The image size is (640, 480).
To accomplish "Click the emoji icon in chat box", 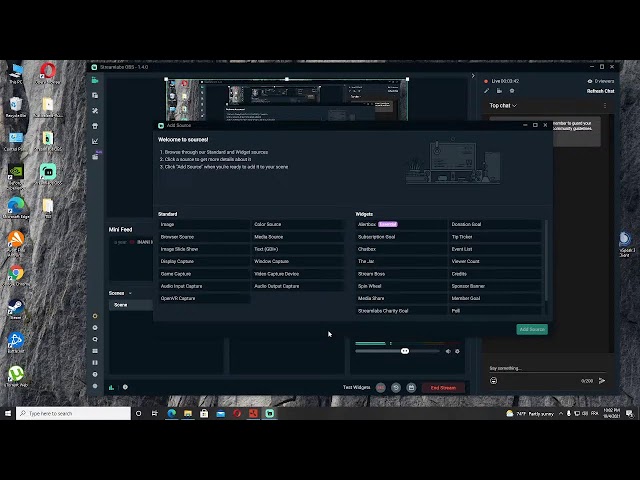I will click(493, 381).
